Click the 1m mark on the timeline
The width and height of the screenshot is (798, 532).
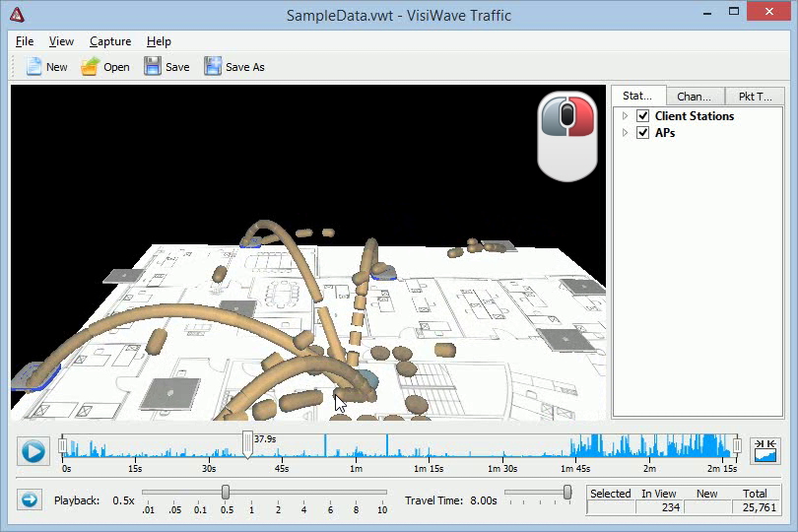click(356, 468)
